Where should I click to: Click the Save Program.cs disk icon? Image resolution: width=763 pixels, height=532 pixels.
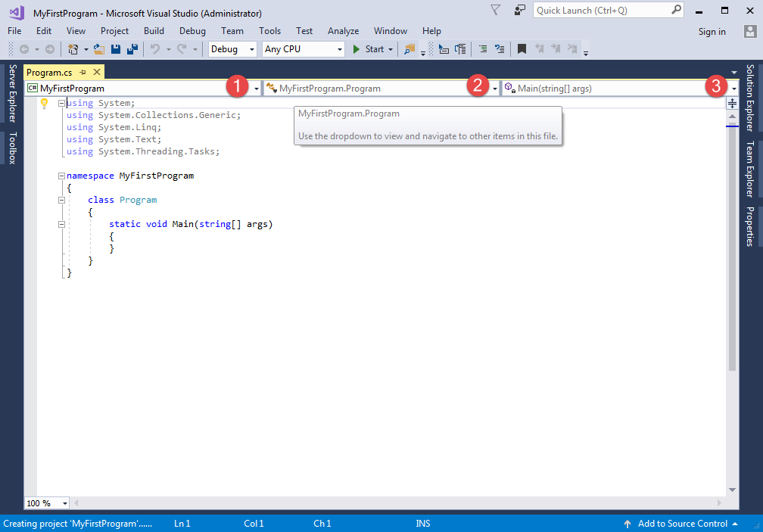[116, 49]
